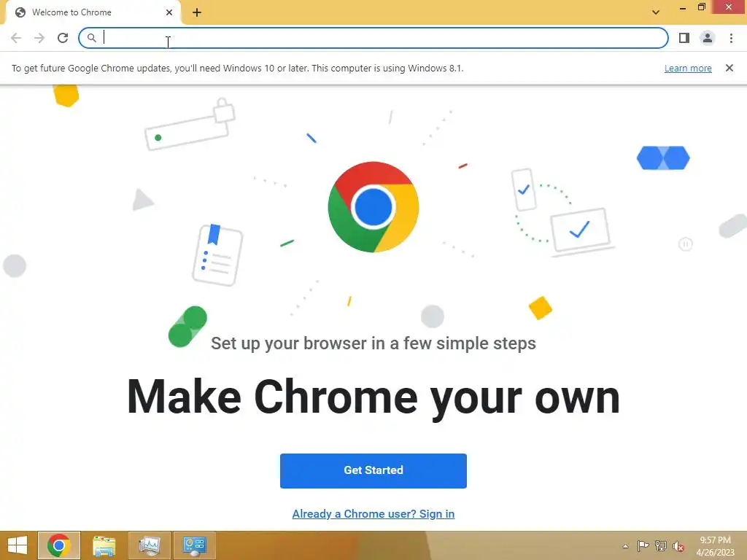Select the Welcome to Chrome tab
Viewport: 747px width, 560px height.
tap(93, 12)
